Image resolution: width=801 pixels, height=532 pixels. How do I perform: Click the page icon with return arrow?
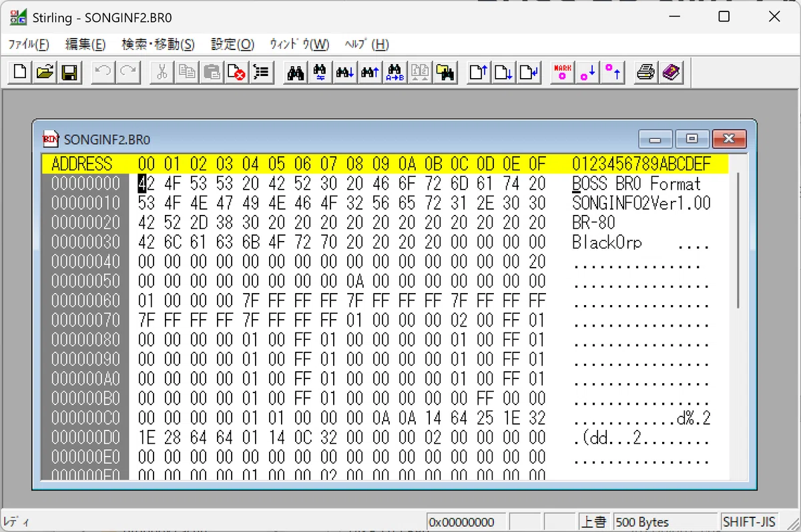[529, 72]
